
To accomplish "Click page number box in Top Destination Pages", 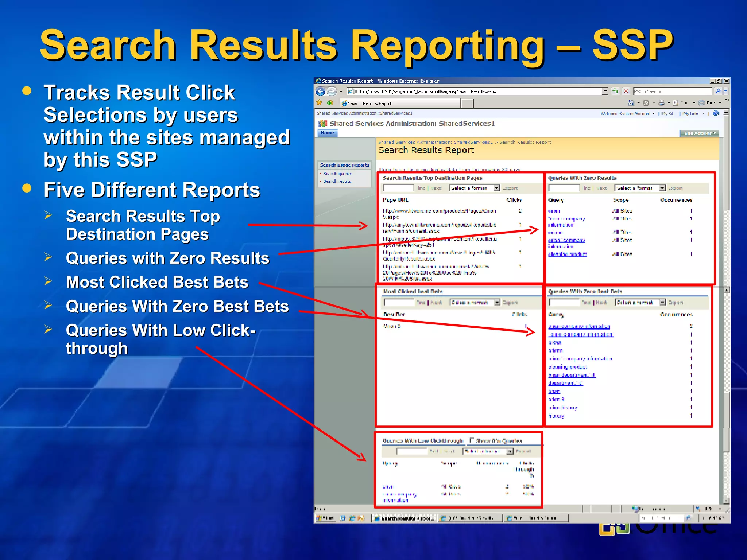I will [x=398, y=188].
